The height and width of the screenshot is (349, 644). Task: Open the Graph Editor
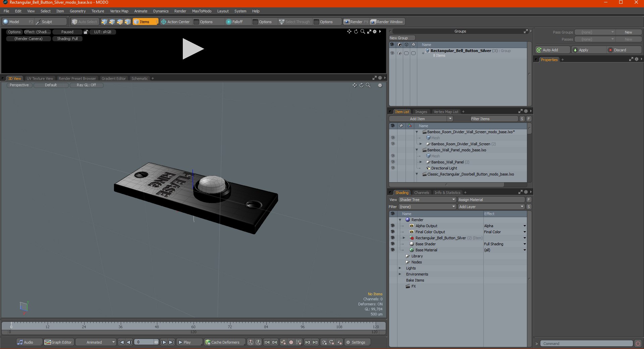click(58, 342)
